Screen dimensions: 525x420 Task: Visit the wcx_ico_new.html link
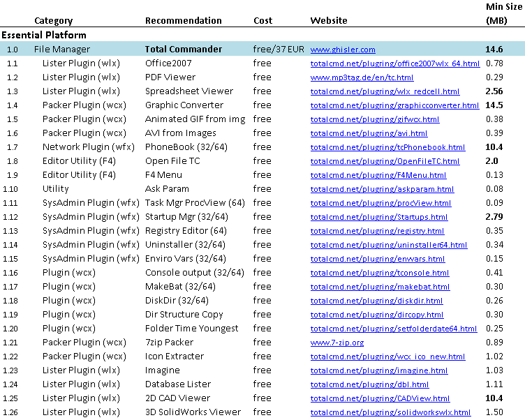pos(387,357)
